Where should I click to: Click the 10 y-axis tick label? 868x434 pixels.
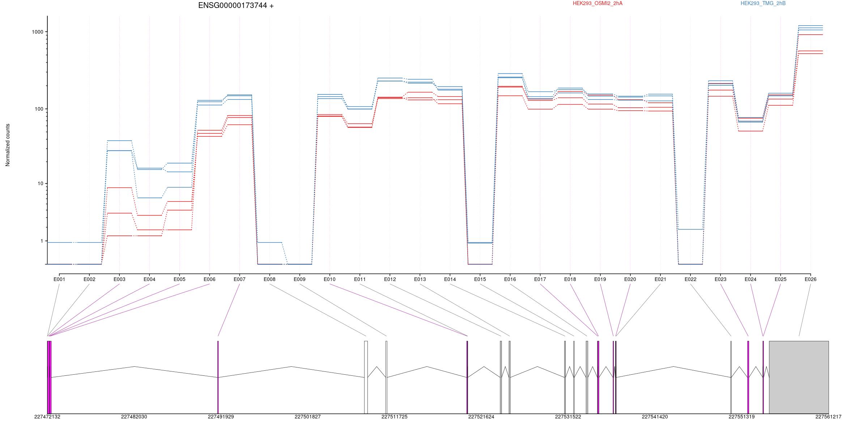point(41,183)
